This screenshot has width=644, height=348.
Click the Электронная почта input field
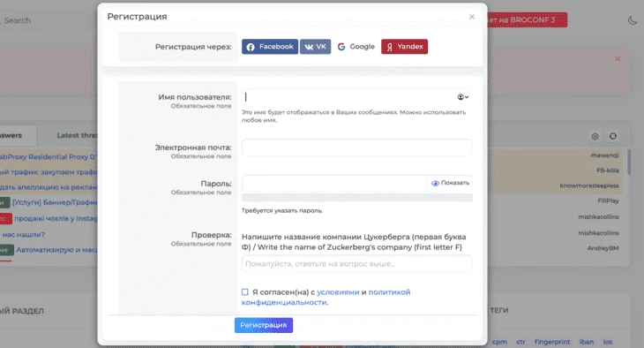click(x=356, y=148)
